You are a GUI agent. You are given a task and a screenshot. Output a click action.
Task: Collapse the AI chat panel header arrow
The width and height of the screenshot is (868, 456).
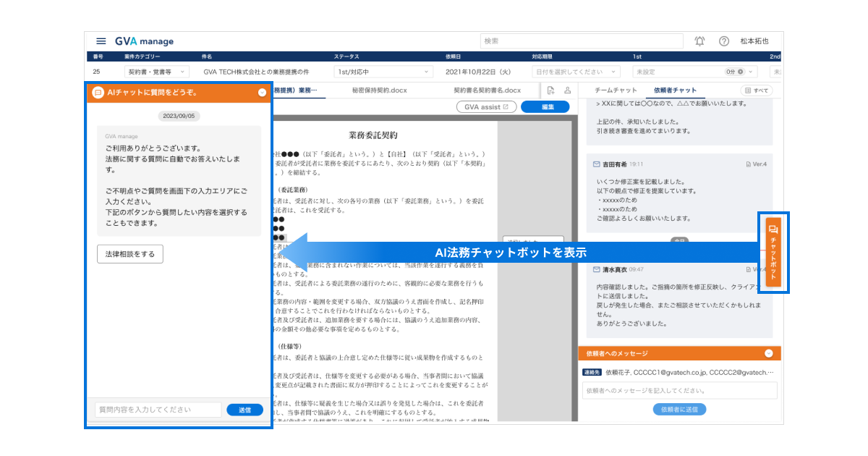262,93
